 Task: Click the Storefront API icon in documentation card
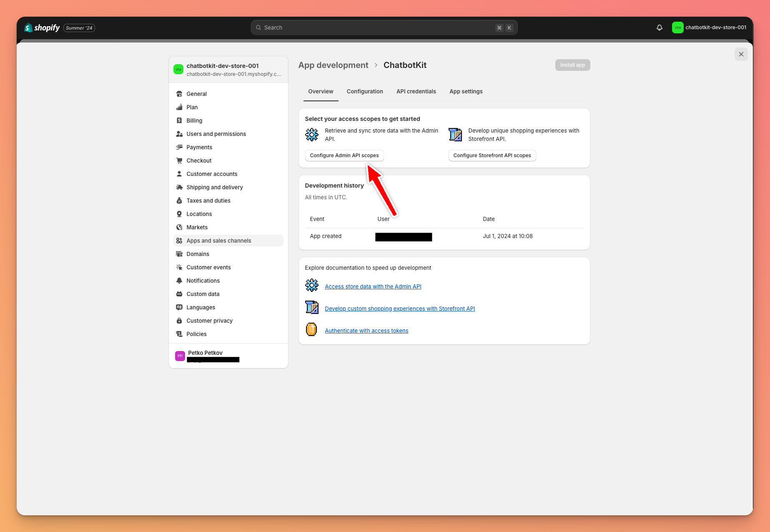tap(312, 307)
